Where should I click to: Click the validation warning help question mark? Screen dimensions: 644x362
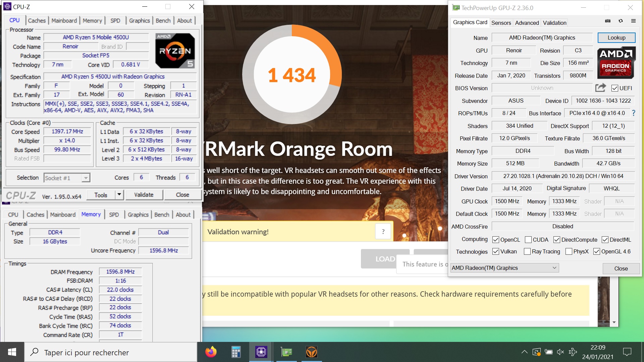point(383,232)
